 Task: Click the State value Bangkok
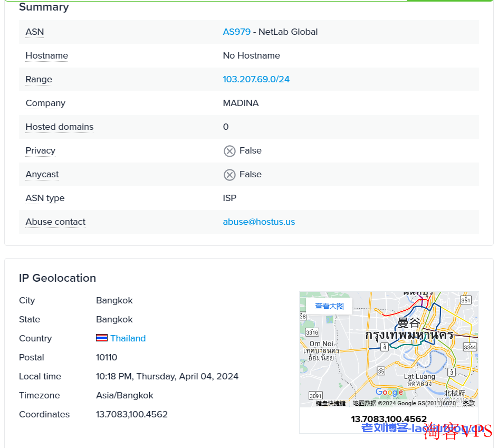click(x=114, y=320)
